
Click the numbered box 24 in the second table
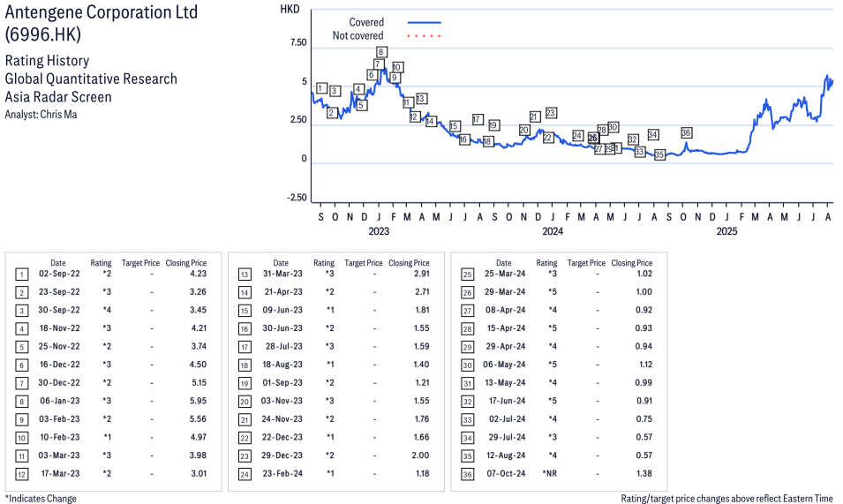coord(245,475)
